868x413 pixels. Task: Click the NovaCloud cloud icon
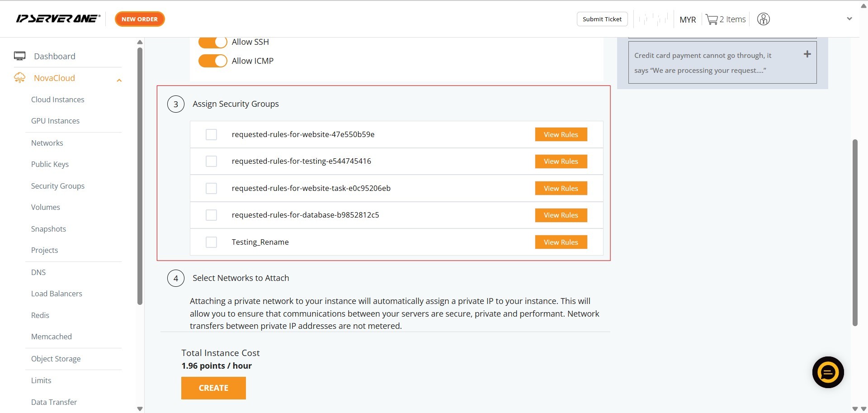click(x=19, y=78)
